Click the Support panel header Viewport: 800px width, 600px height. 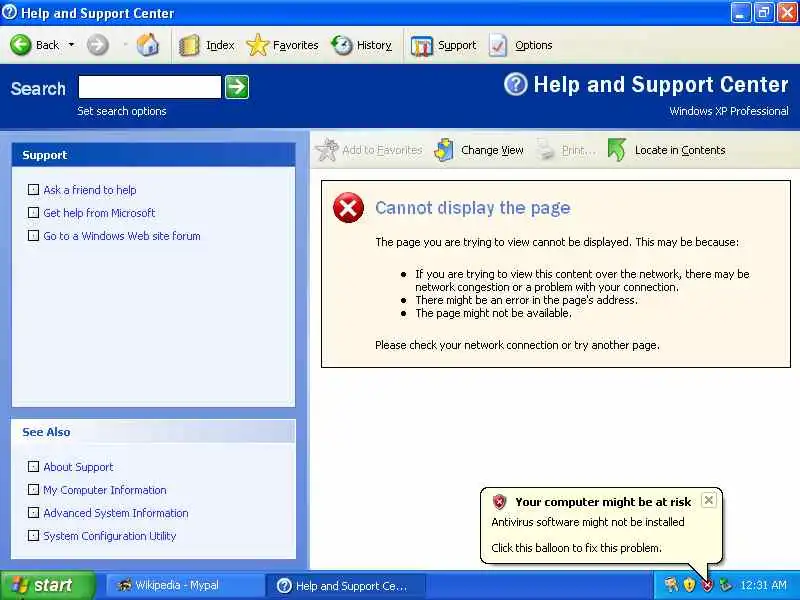tap(154, 155)
